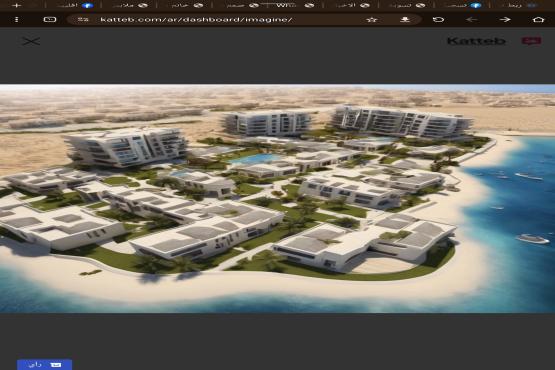Click the red Katteb chat logo icon
The width and height of the screenshot is (555, 370).
click(531, 41)
